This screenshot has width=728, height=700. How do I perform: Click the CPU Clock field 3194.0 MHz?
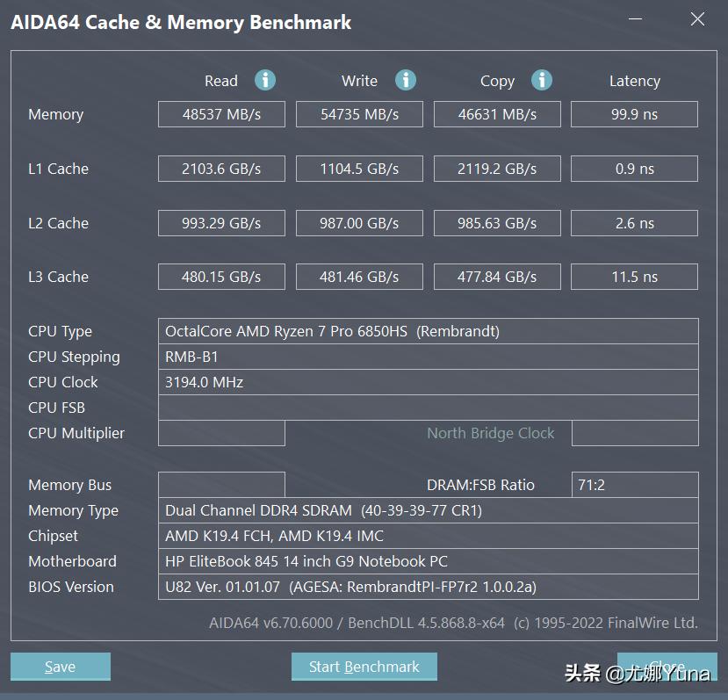point(428,382)
